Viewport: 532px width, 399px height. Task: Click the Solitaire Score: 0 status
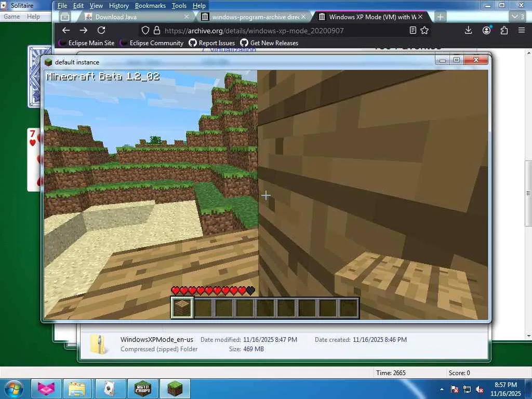459,373
